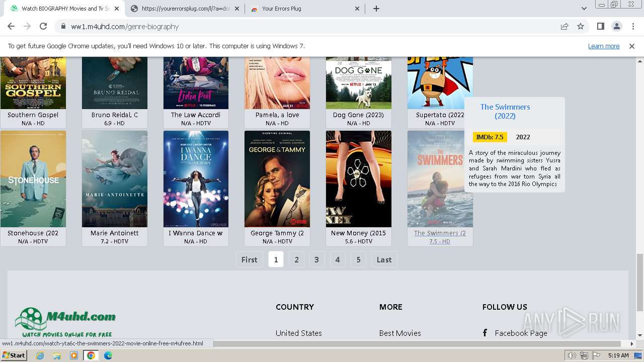Click the padlock site info icon

(x=63, y=27)
